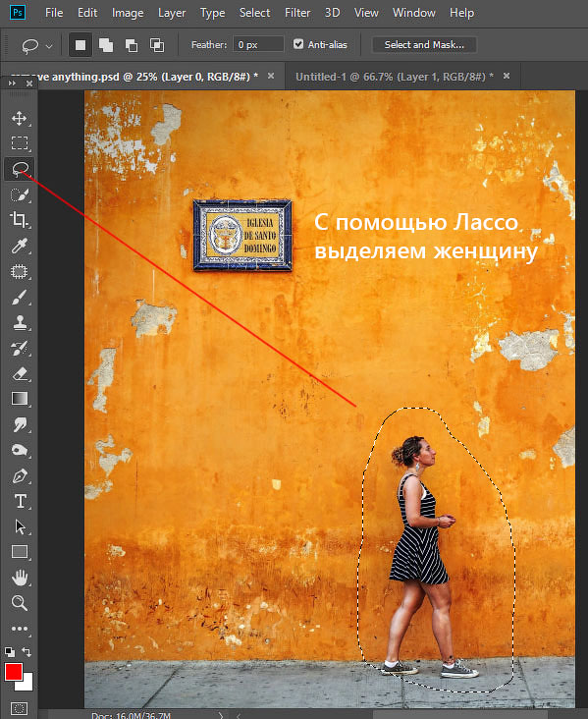
Task: Select the Smudge tool
Action: [19, 424]
